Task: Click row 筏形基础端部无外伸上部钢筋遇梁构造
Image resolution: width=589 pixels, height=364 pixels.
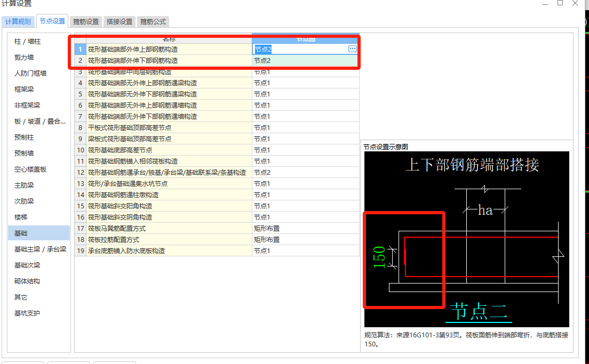Action: (169, 83)
